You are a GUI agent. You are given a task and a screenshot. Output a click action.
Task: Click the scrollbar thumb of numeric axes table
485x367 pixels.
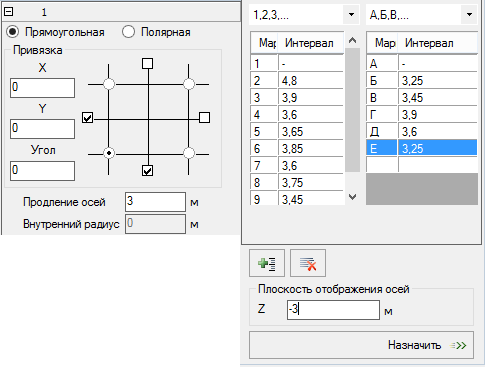(352, 110)
